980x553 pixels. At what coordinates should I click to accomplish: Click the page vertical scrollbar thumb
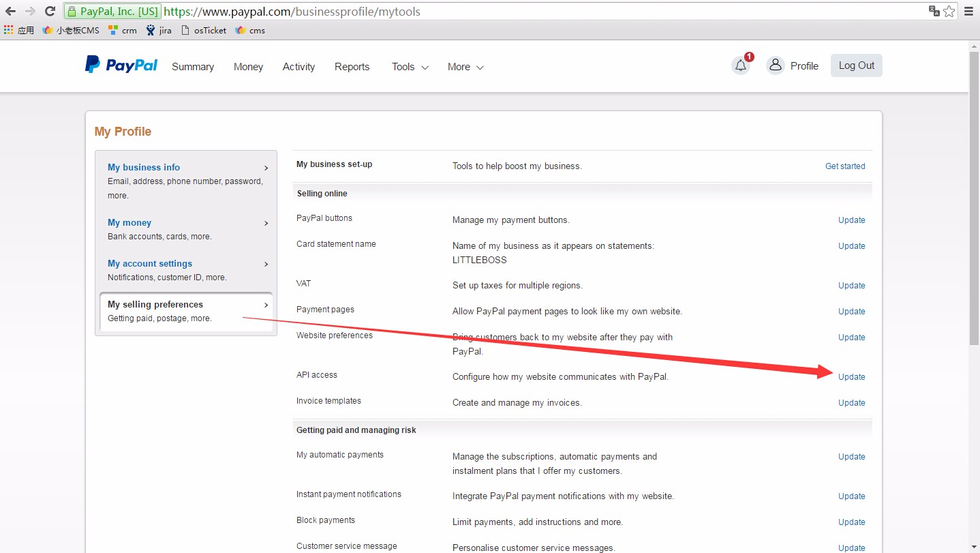coord(974,198)
